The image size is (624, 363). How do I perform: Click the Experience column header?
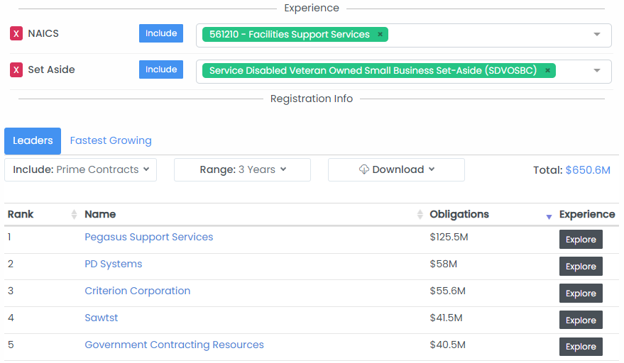587,214
